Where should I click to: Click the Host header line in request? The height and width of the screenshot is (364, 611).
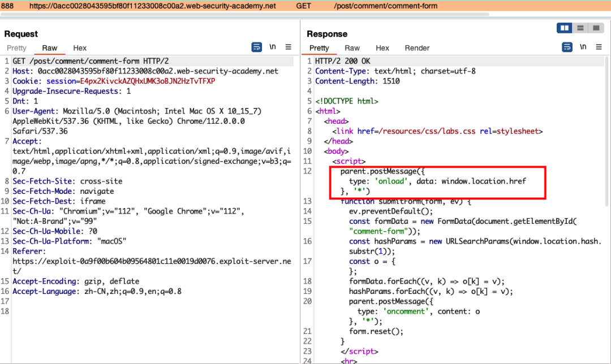145,71
